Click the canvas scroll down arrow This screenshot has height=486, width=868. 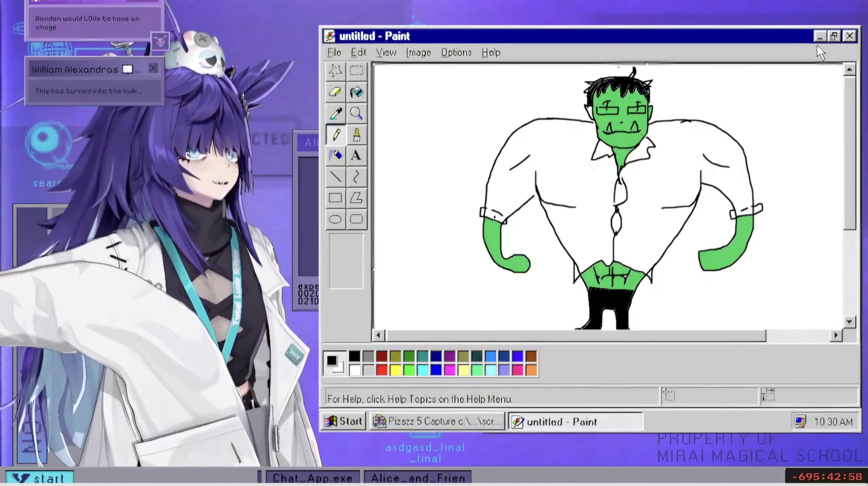click(x=849, y=322)
